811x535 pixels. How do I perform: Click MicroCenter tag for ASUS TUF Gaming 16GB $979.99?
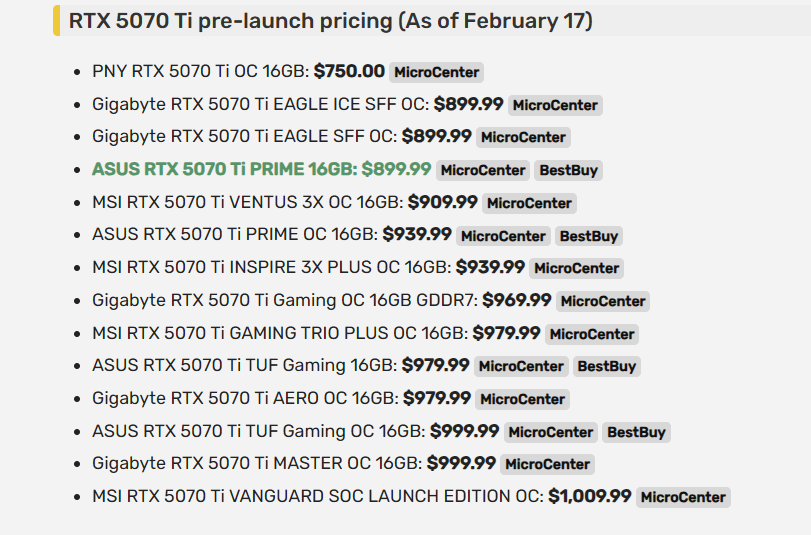pos(521,366)
